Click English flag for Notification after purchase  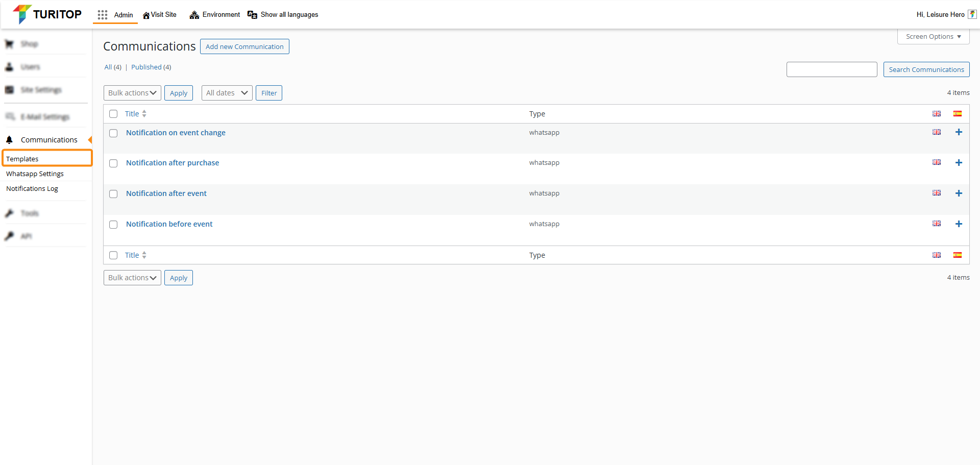click(936, 162)
